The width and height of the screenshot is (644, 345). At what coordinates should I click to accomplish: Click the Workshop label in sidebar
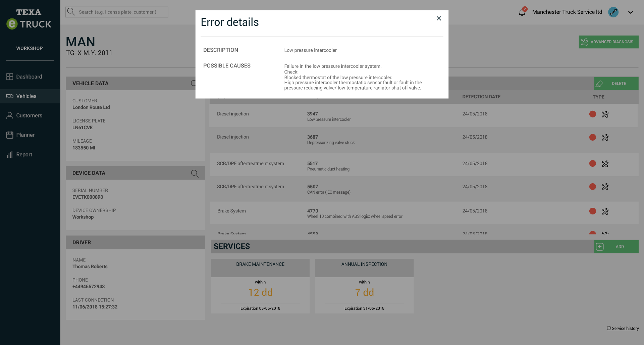[30, 48]
